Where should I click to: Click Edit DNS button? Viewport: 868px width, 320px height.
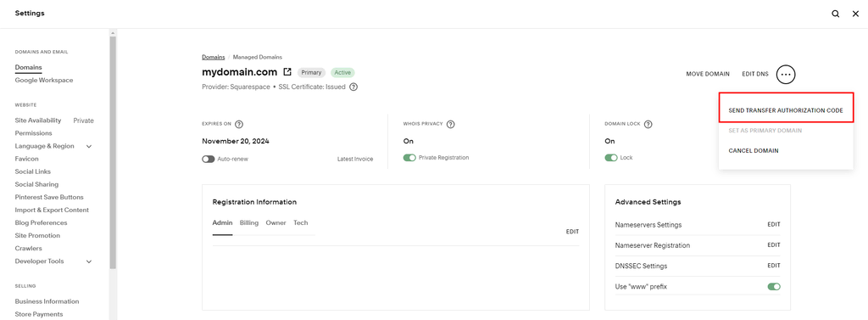(x=755, y=74)
